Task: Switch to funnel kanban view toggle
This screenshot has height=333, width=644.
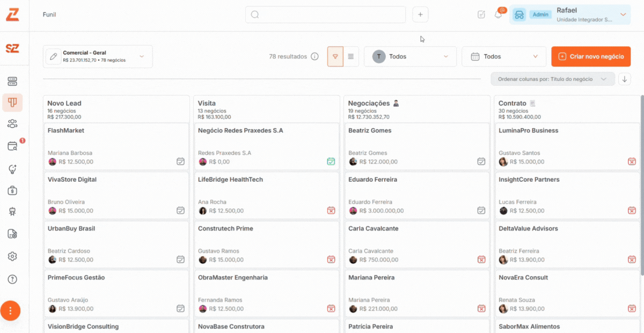Action: [335, 56]
